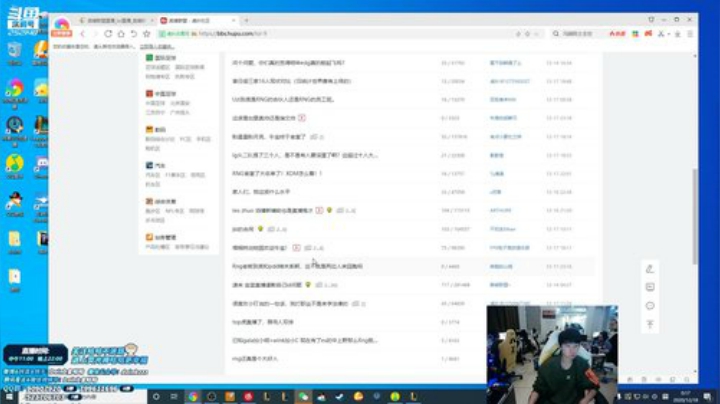The height and width of the screenshot is (404, 720).
Task: Open the browser skin icon above toolbar
Action: tap(651, 20)
